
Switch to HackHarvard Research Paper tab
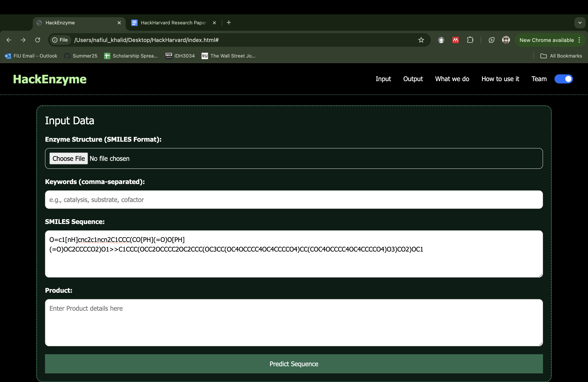coord(173,23)
